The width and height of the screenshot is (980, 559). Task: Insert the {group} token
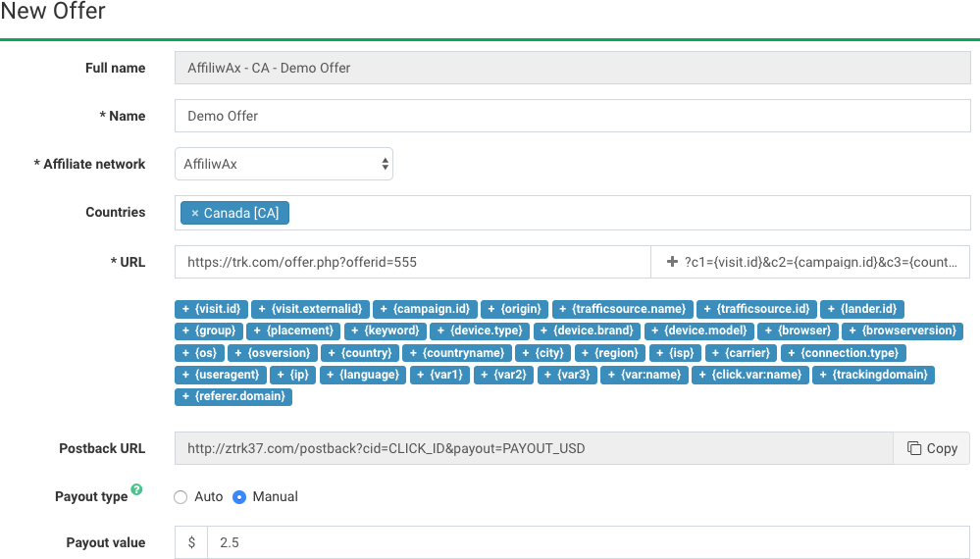tap(209, 330)
